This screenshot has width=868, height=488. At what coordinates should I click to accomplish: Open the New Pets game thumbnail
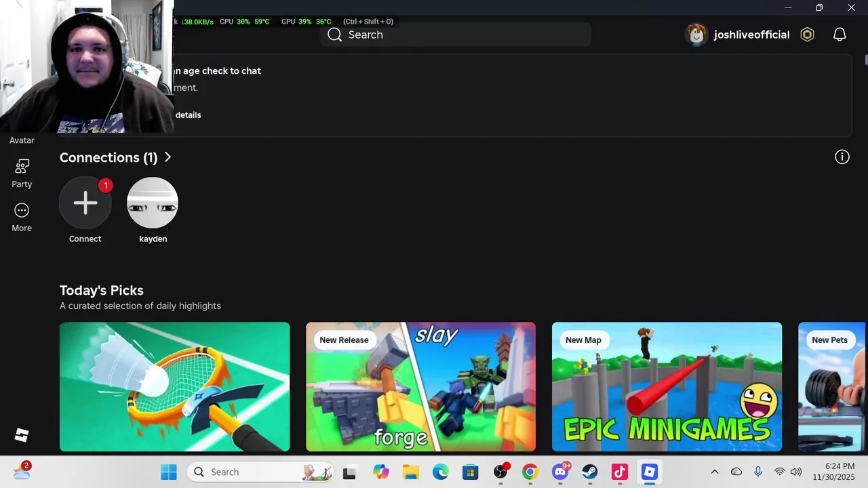pyautogui.click(x=833, y=386)
